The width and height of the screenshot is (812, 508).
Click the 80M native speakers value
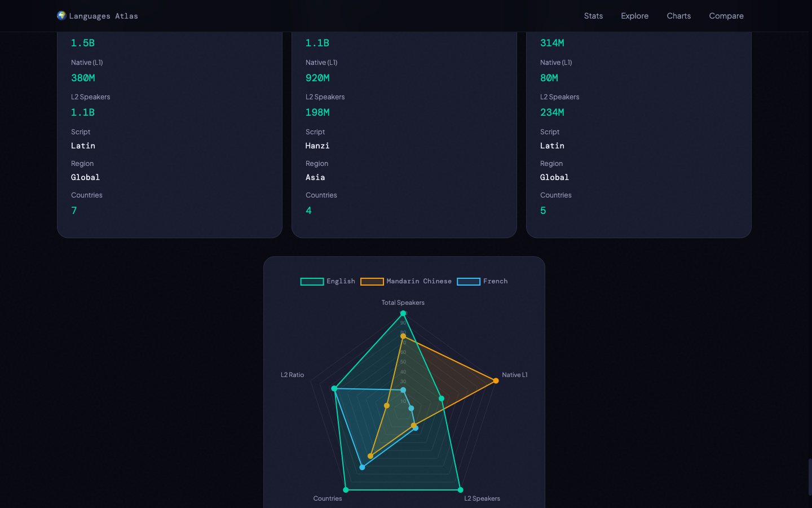pyautogui.click(x=549, y=78)
